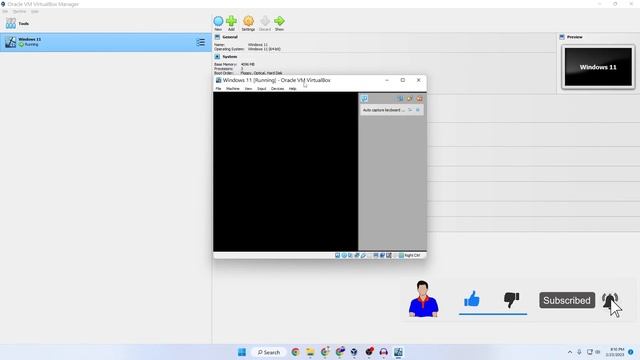Open the Tools entry in Manager sidebar

pyautogui.click(x=17, y=23)
